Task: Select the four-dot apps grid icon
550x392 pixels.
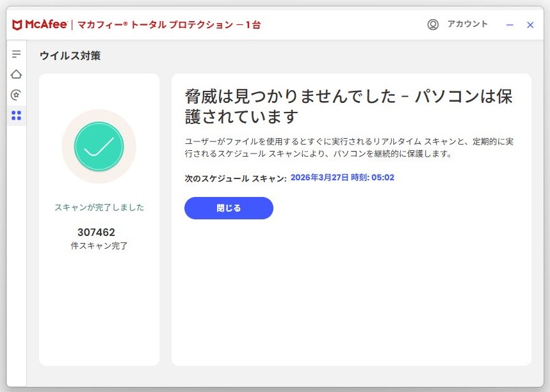Action: point(16,115)
